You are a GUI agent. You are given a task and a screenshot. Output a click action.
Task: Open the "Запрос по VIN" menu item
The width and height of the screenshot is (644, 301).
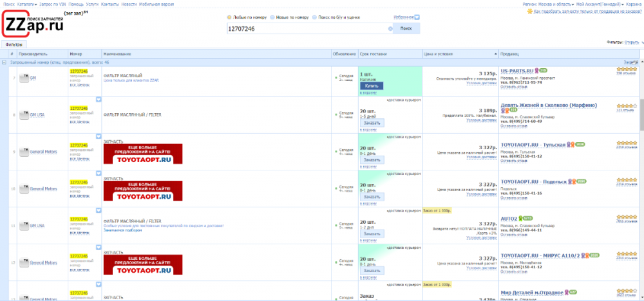coord(53,4)
